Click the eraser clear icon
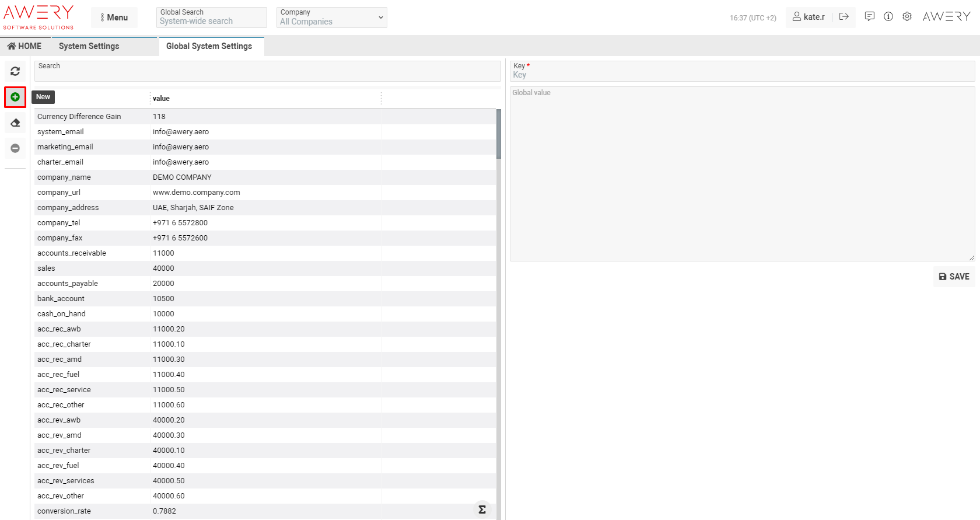The image size is (980, 520). pyautogui.click(x=15, y=123)
